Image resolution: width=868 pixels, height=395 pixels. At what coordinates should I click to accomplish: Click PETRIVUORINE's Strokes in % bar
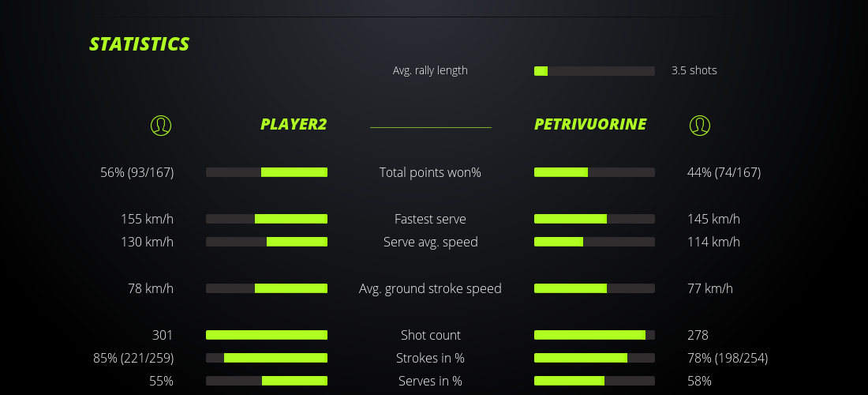tap(594, 358)
